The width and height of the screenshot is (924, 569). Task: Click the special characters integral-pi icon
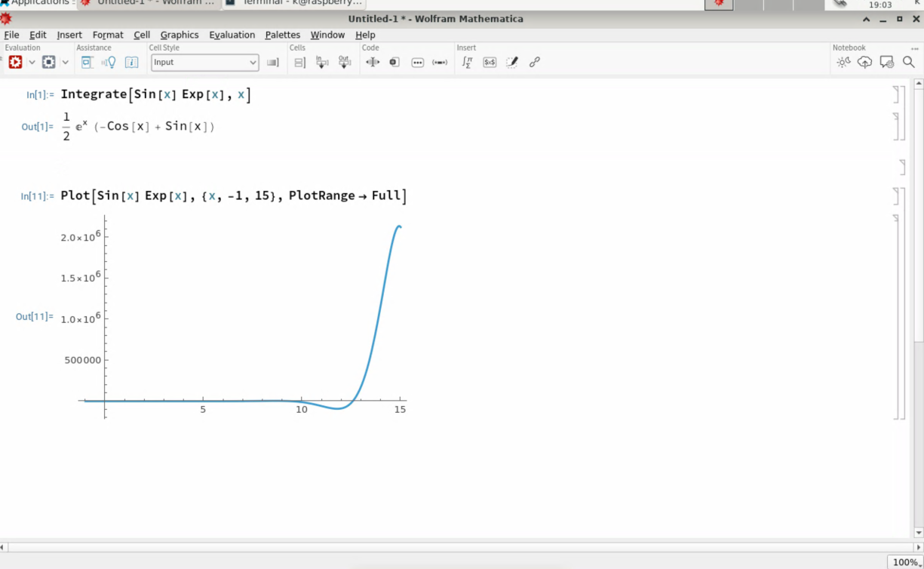coord(467,63)
